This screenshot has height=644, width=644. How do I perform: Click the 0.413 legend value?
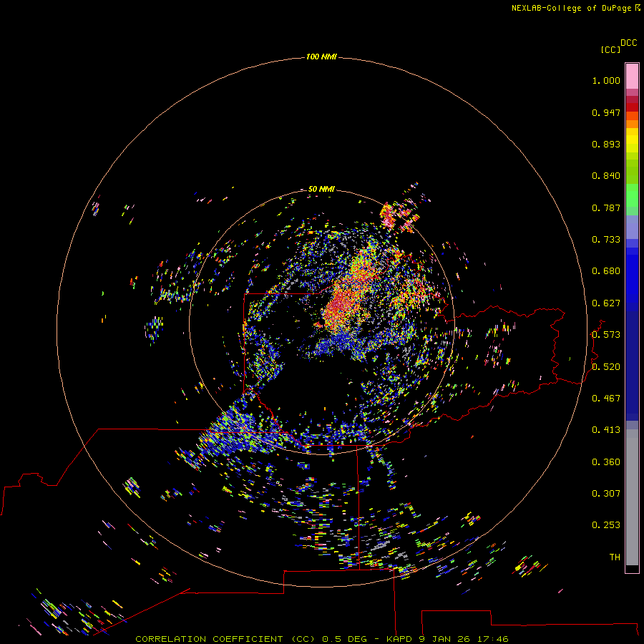[606, 430]
